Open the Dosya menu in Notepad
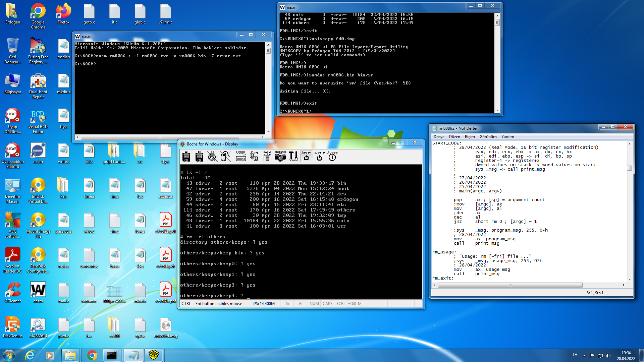Screen dimensions: 644x362 (439, 137)
